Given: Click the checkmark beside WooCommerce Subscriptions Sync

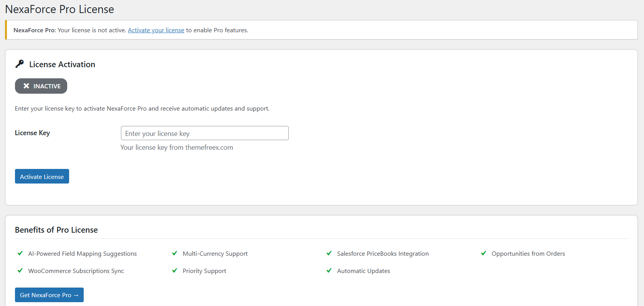Looking at the screenshot, I should (x=20, y=271).
